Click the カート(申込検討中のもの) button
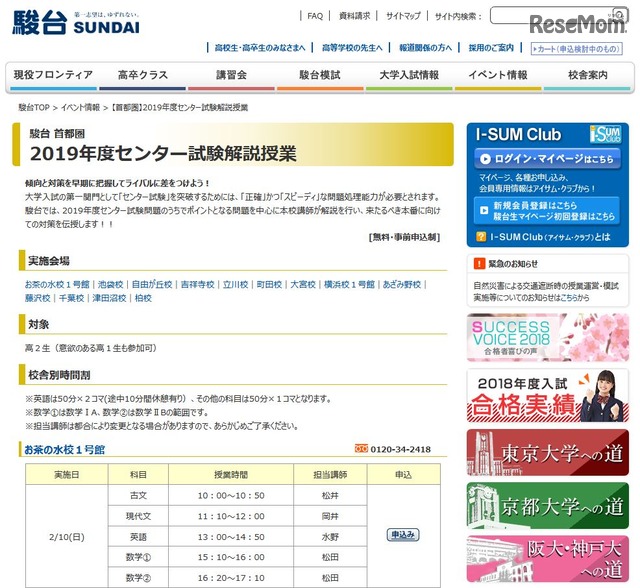640x588 pixels. coord(576,49)
